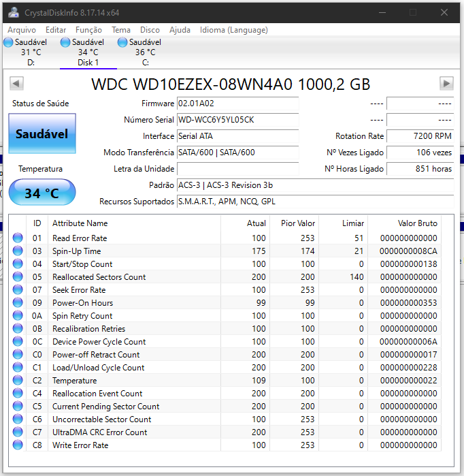Open the Disco menu
464x476 pixels.
coord(150,30)
